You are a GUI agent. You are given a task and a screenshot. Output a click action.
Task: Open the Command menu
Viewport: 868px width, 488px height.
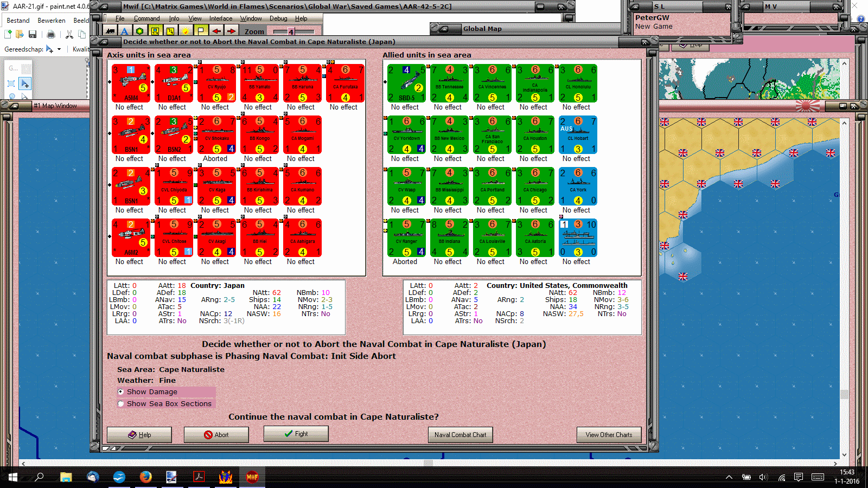coord(146,18)
